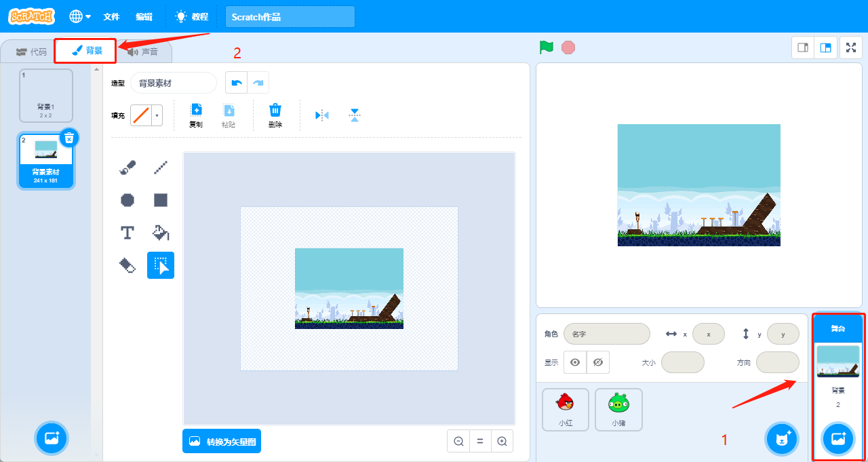Image resolution: width=868 pixels, height=462 pixels.
Task: Click the stage backdrop thumbnail
Action: click(x=838, y=362)
